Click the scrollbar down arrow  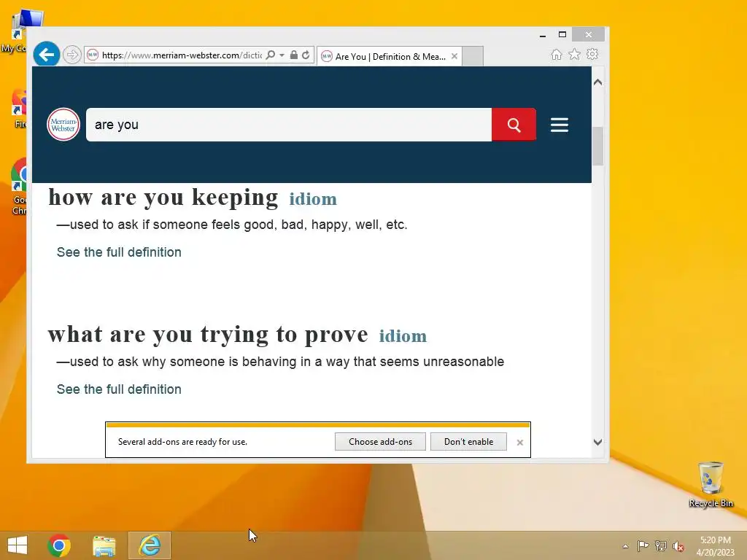point(598,442)
